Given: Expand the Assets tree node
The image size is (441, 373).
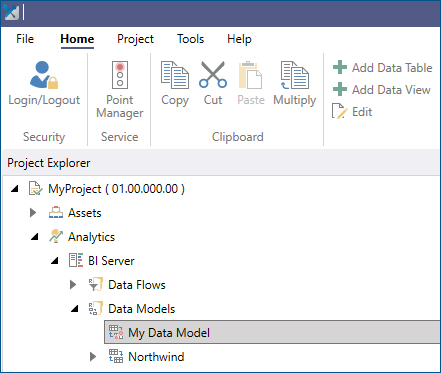Looking at the screenshot, I should click(x=33, y=213).
